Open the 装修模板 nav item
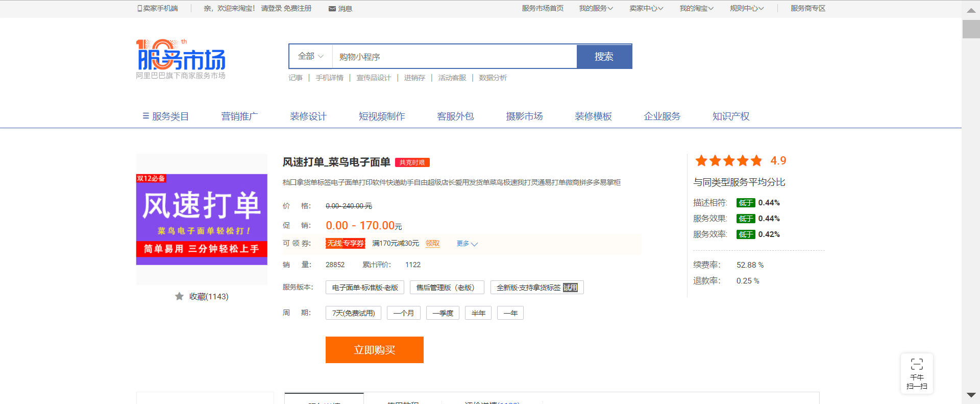The width and height of the screenshot is (980, 404). click(593, 116)
